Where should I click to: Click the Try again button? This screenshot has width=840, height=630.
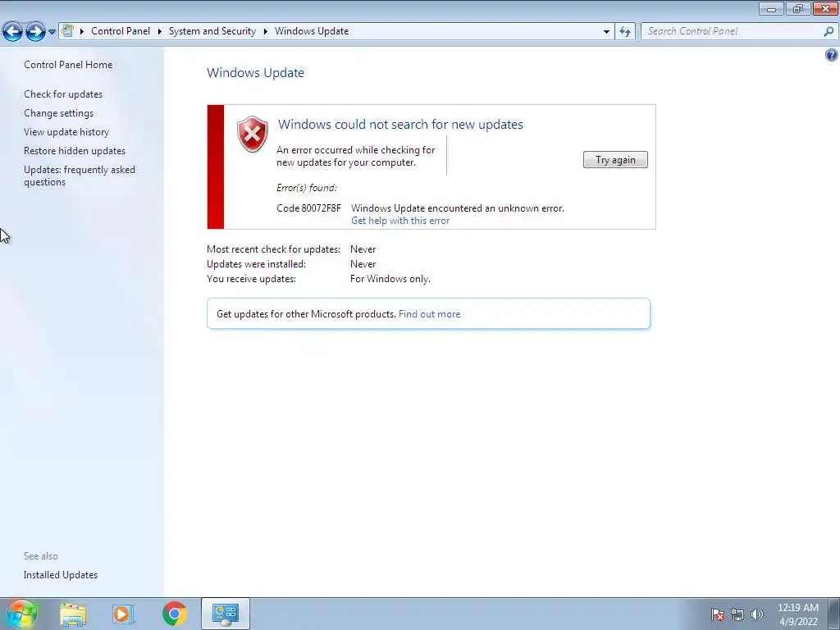click(615, 160)
